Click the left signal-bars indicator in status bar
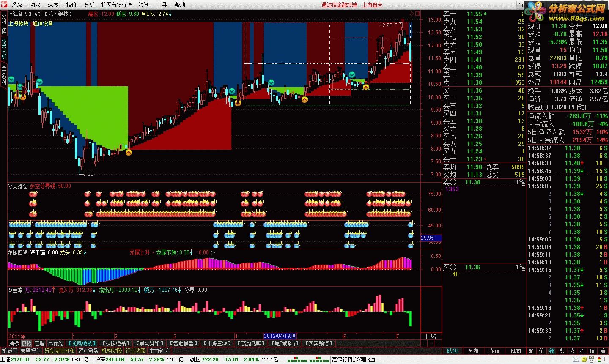 click(x=297, y=359)
